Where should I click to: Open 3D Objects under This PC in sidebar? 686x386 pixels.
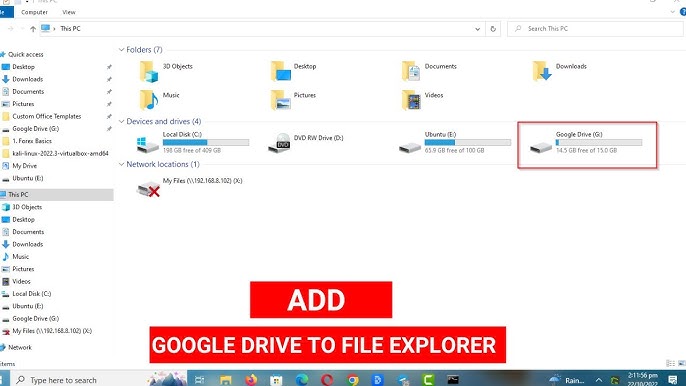[x=27, y=207]
